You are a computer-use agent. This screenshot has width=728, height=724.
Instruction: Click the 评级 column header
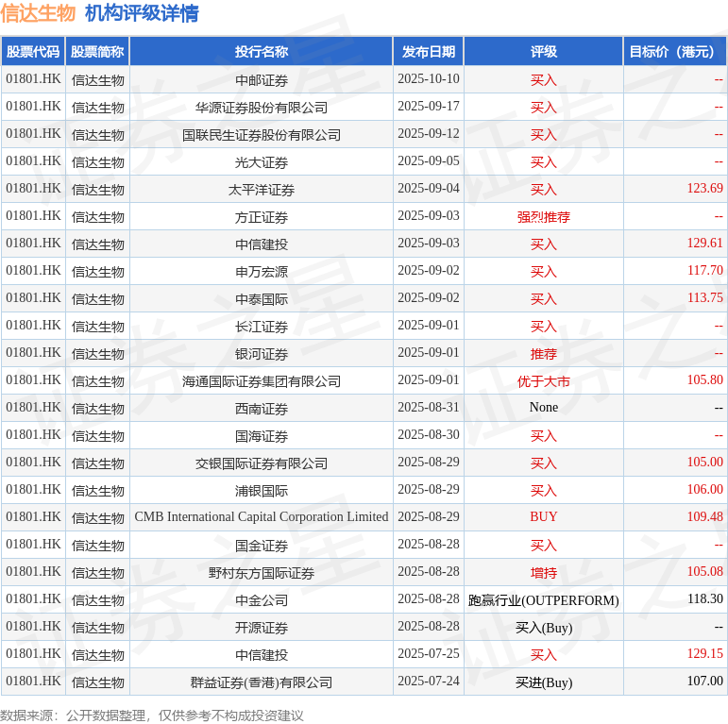click(544, 52)
